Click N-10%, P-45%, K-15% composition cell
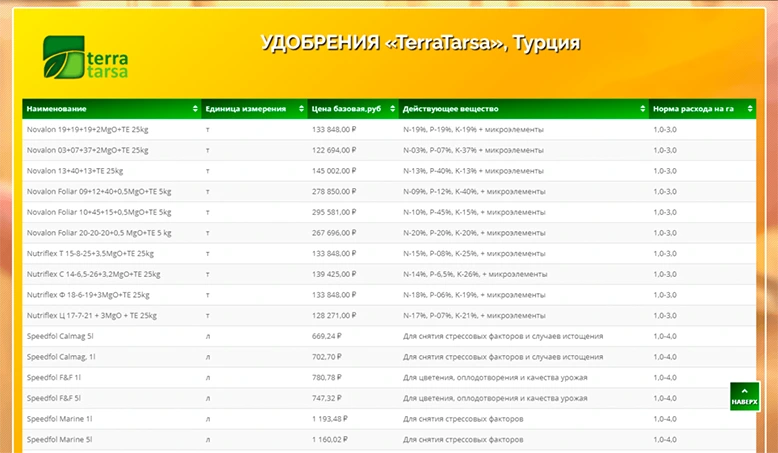The image size is (778, 453). (x=474, y=212)
